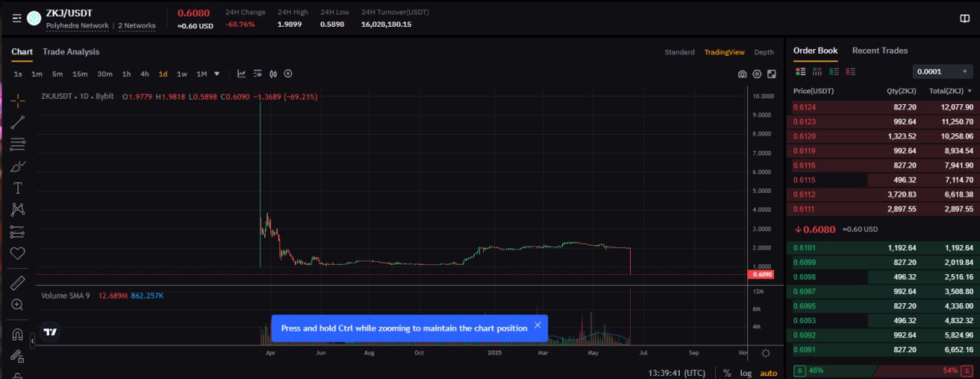Viewport: 980px width, 379px height.
Task: Set timeframe to 1w
Action: click(182, 74)
